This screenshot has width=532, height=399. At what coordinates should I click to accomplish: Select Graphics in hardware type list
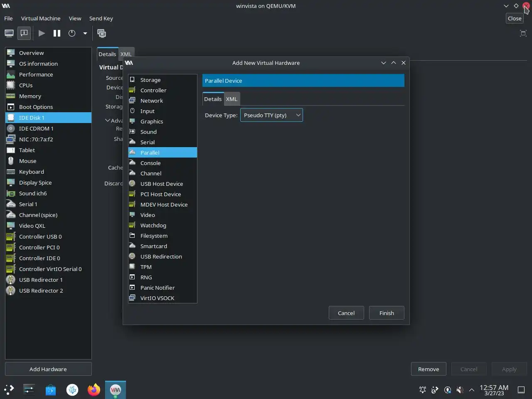[163, 121]
